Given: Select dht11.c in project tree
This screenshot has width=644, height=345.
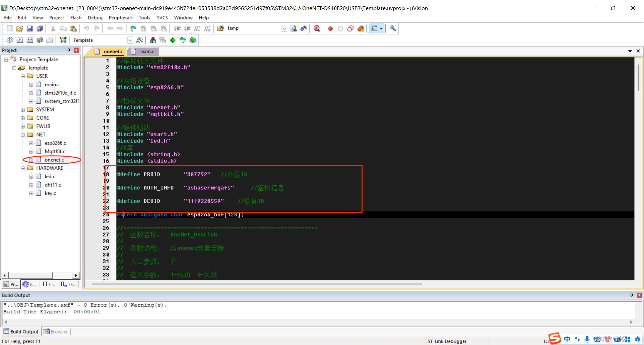Looking at the screenshot, I should click(x=53, y=185).
